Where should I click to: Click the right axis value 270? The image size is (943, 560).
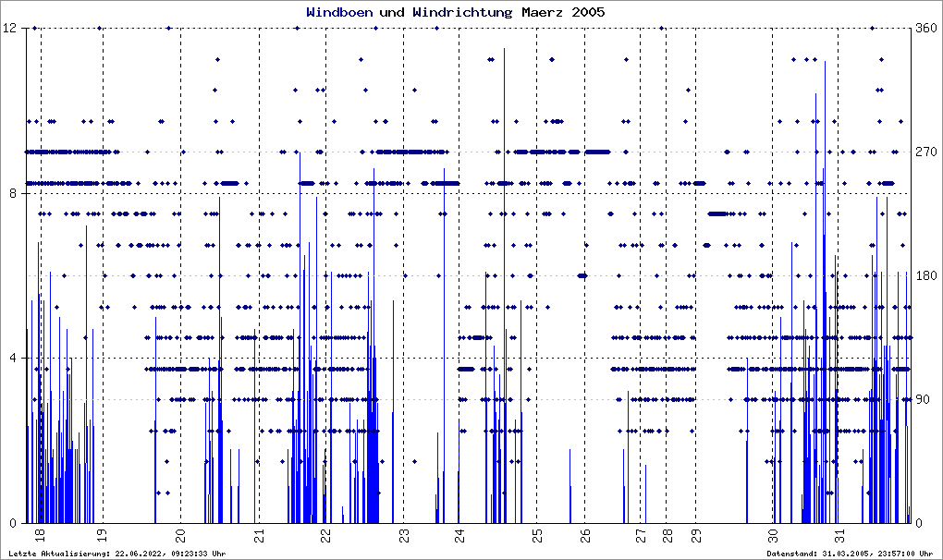(925, 152)
